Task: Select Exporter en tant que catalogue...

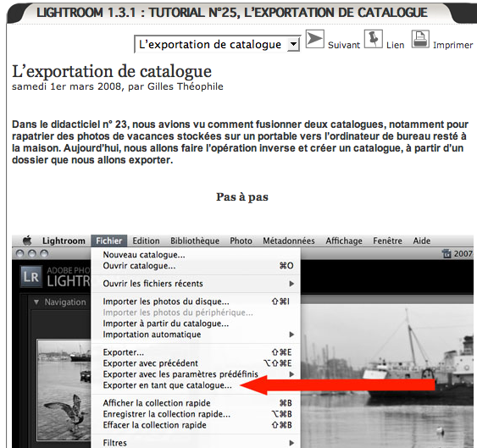Action: coord(196,385)
